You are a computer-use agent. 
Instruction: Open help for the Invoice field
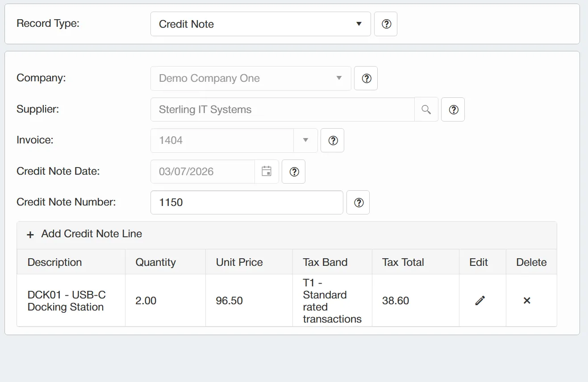coord(333,140)
